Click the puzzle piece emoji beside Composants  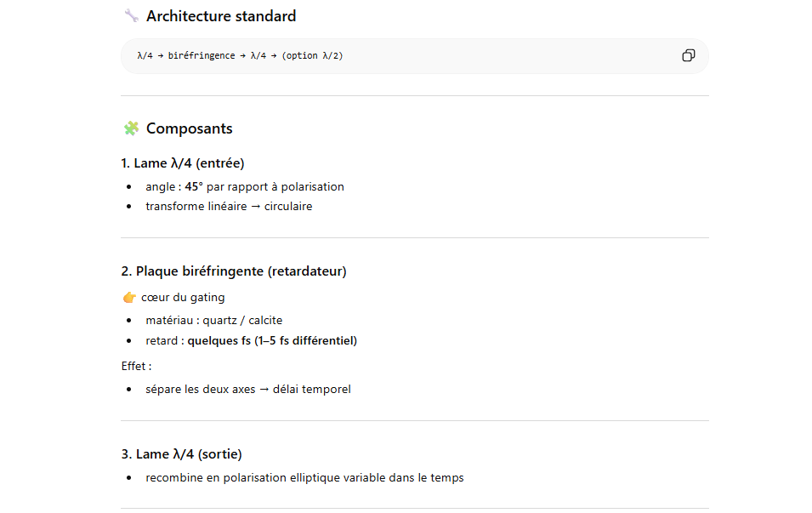132,128
